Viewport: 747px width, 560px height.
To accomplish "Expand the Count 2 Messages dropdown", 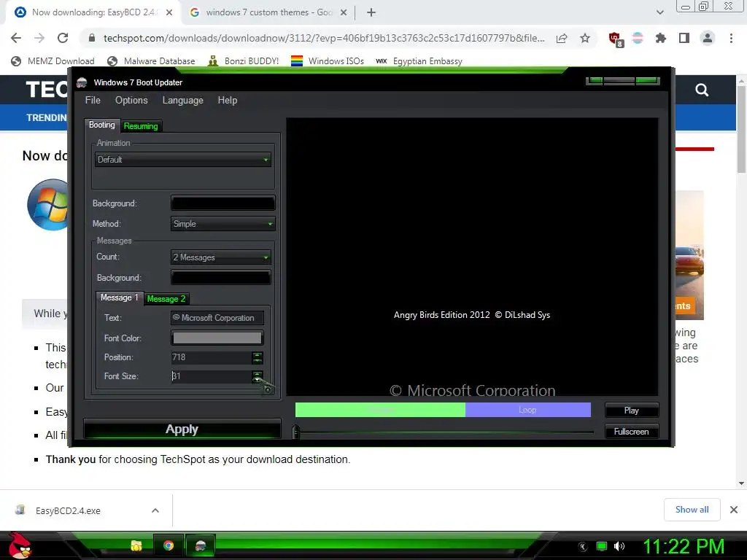I will tap(221, 257).
